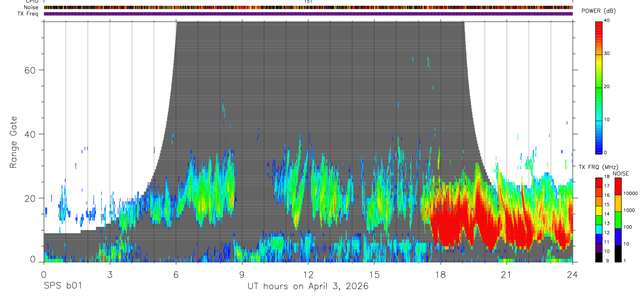Click the NOISE legend title
The image size is (644, 297).
(621, 173)
